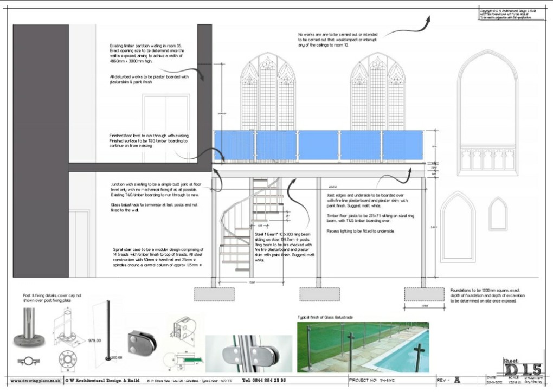Click the isometric post fixing plate sketch
Screen dimensions: 553x392
click(69, 328)
